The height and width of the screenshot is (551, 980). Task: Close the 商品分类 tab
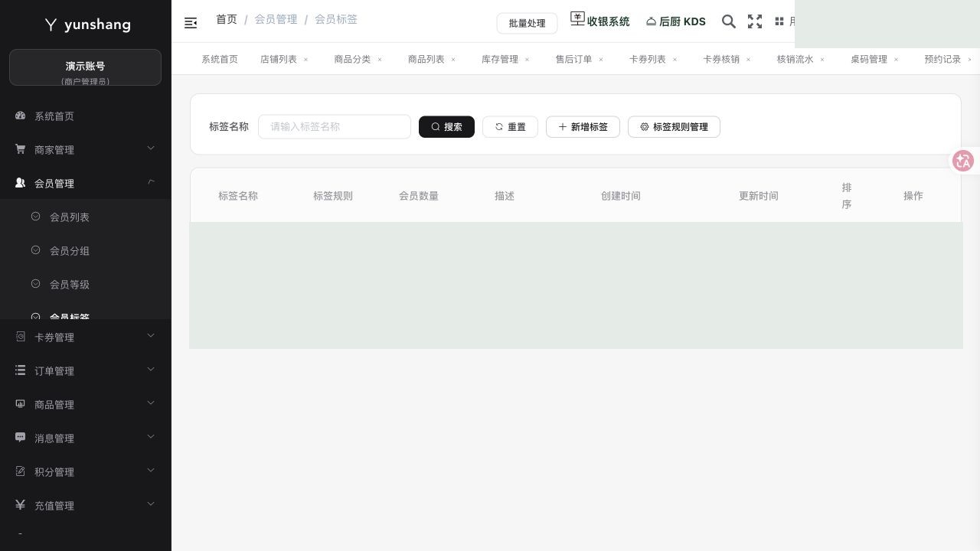(x=380, y=60)
